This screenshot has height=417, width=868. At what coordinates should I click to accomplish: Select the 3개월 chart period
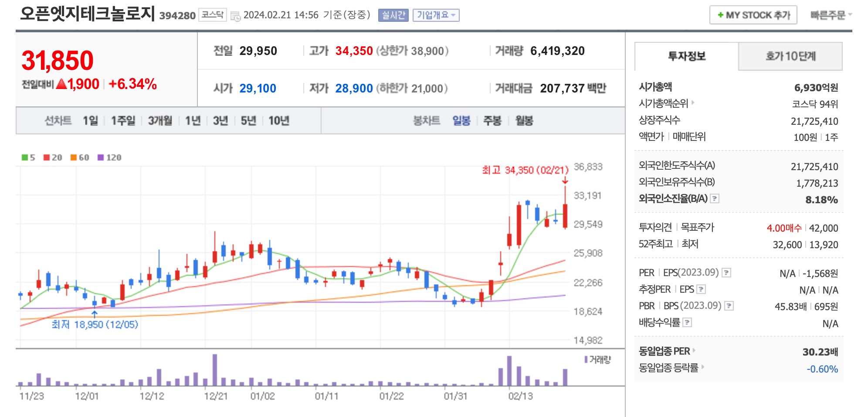[x=161, y=121]
